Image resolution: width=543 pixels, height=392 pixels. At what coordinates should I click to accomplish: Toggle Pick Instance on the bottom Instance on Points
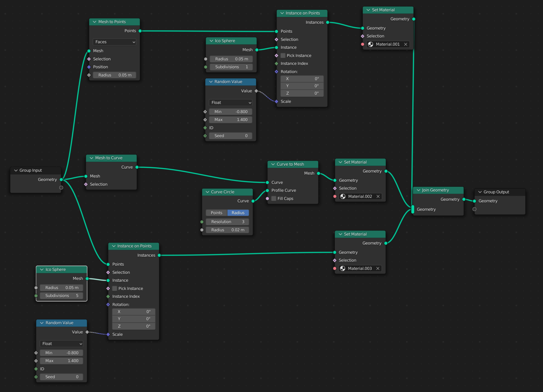[x=115, y=288]
